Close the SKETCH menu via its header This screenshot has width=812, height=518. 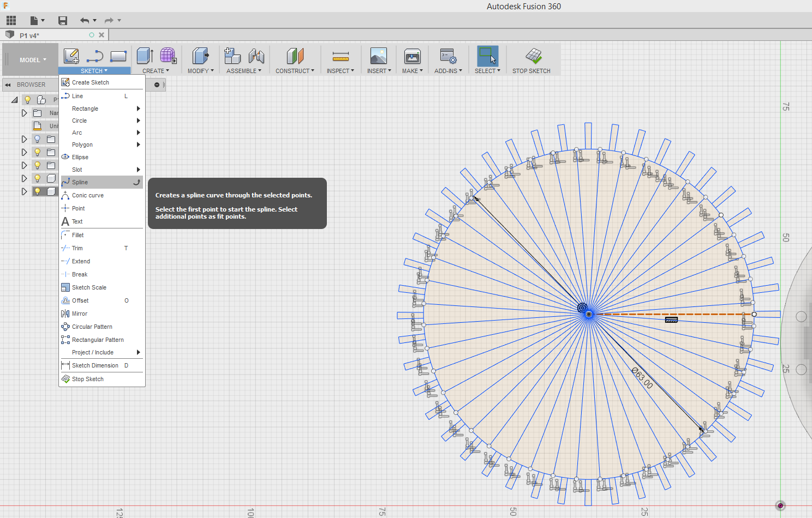pos(94,71)
